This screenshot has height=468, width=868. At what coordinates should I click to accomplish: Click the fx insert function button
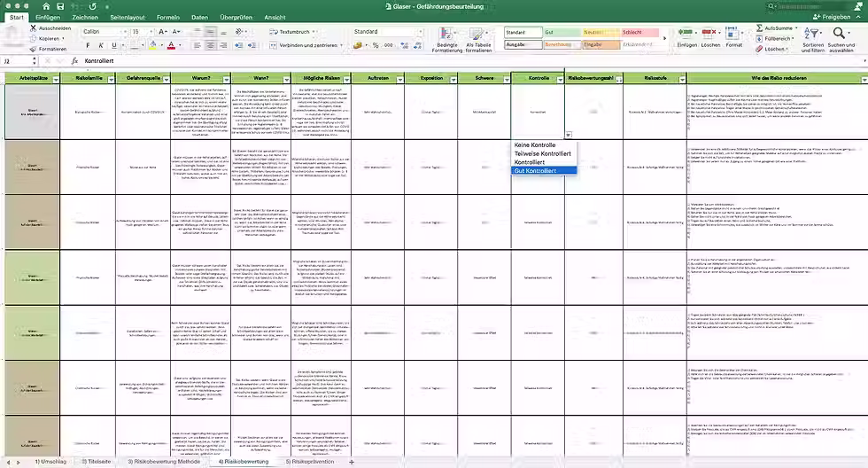click(74, 61)
